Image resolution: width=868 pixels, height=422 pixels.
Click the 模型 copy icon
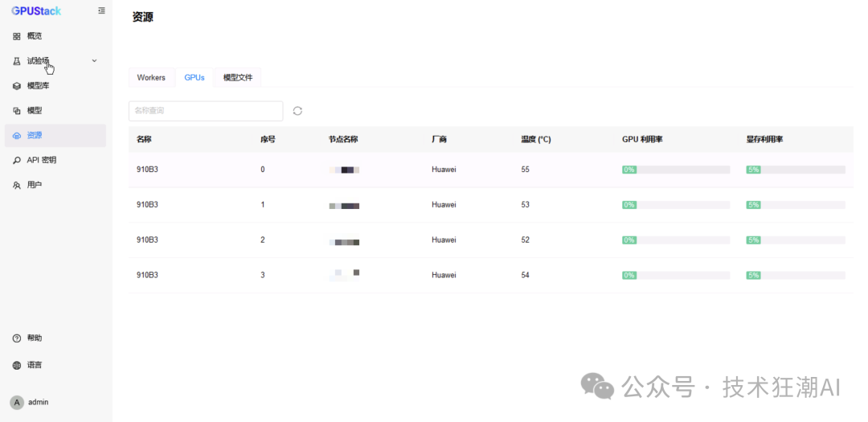17,111
